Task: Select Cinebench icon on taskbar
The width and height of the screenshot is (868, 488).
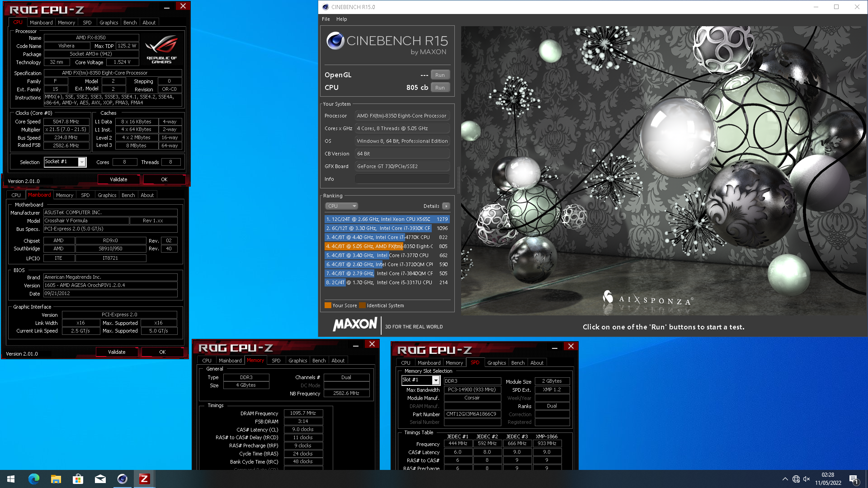Action: click(123, 479)
